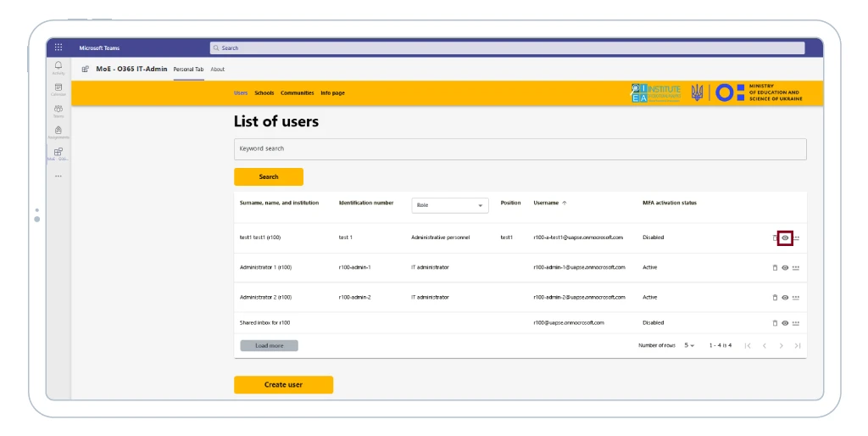Select the MoE O365 app sidebar icon
The width and height of the screenshot is (868, 436).
coord(58,154)
